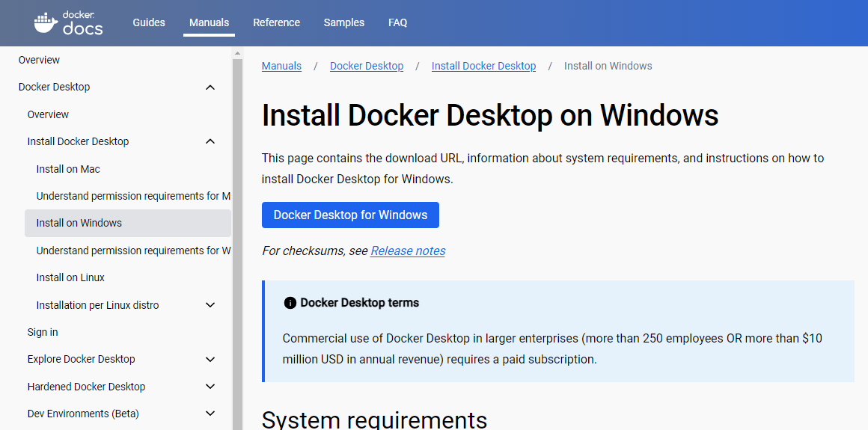Screen dimensions: 868x430
Task: Switch to the Reference tab
Action: (x=276, y=22)
